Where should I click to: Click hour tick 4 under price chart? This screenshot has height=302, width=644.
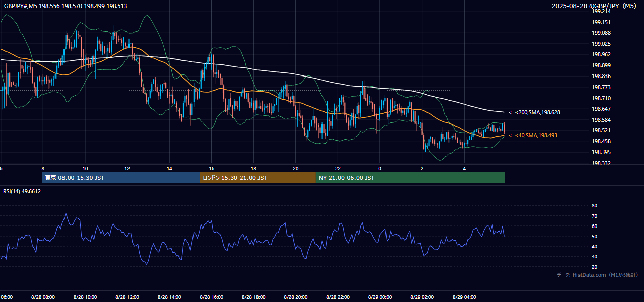tap(464, 168)
